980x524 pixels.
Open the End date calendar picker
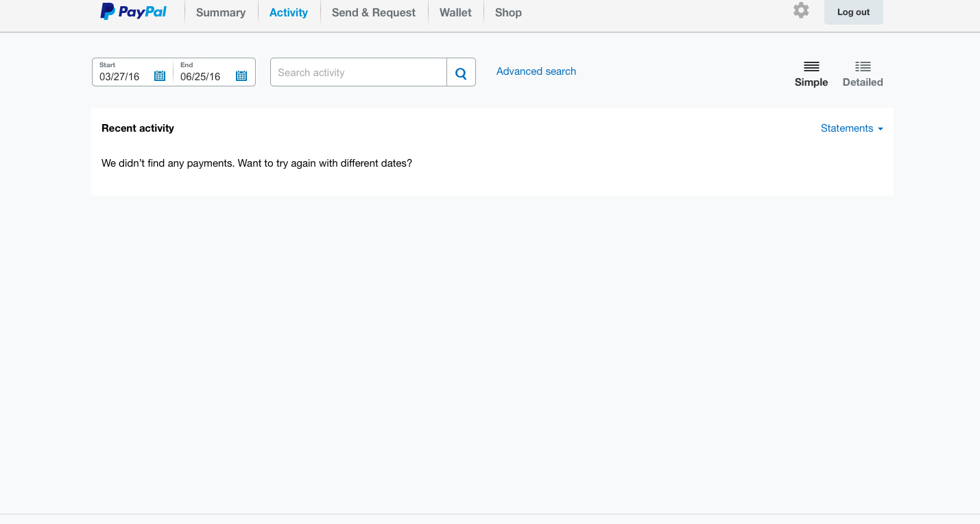pos(241,76)
